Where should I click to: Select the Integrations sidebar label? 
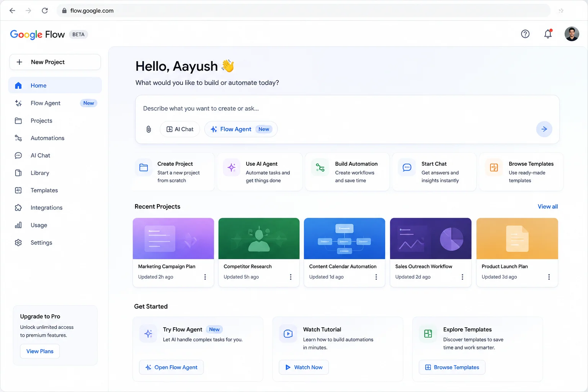pyautogui.click(x=46, y=208)
